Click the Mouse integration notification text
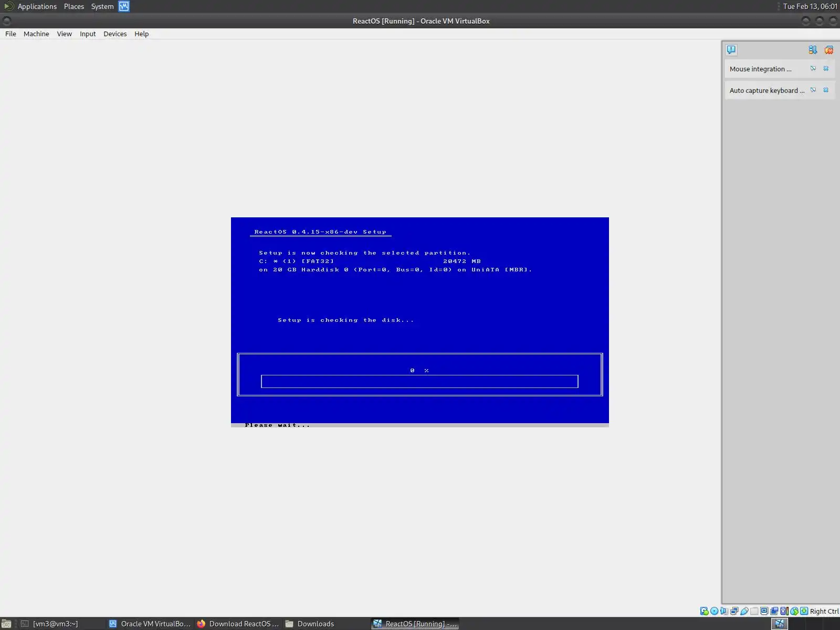Image resolution: width=840 pixels, height=630 pixels. tap(760, 69)
